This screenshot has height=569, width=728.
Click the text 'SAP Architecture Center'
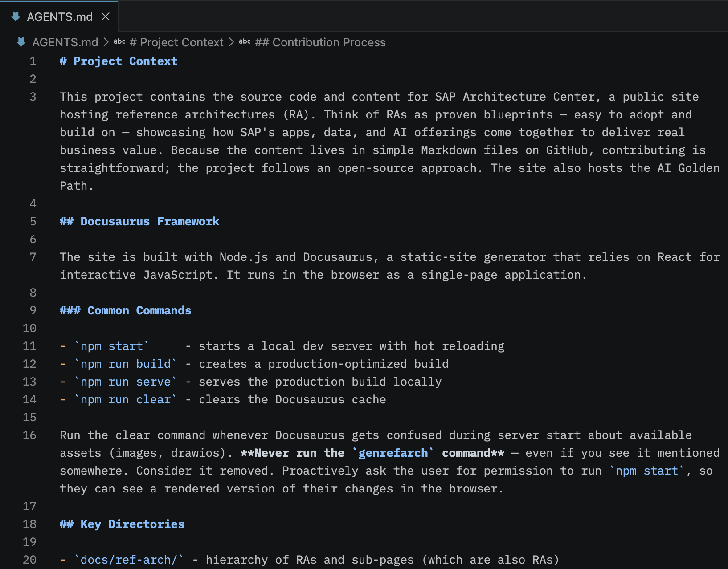click(515, 97)
